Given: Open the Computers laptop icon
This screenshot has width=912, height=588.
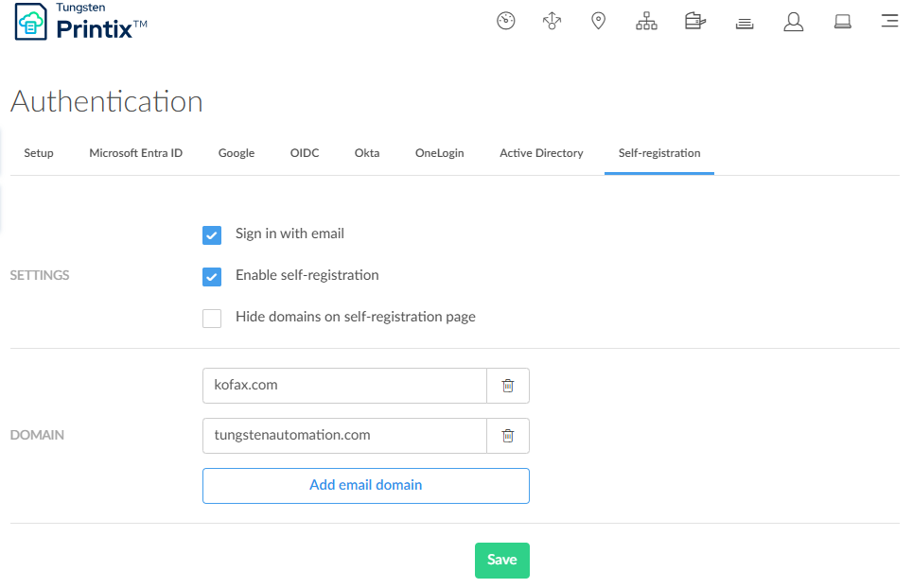Looking at the screenshot, I should (842, 21).
